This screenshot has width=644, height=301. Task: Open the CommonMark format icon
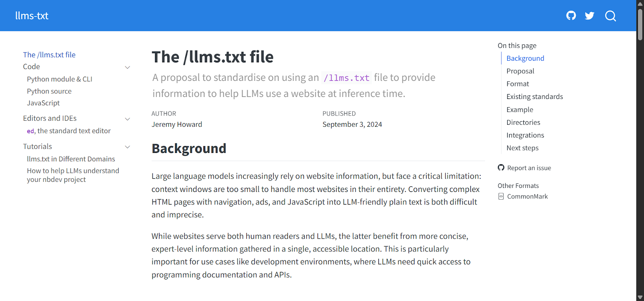point(501,196)
